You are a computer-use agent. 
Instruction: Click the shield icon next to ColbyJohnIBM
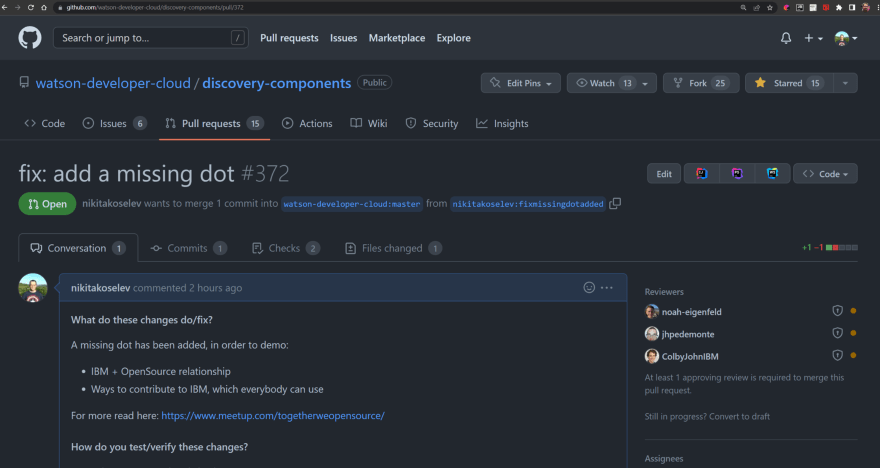coord(837,355)
